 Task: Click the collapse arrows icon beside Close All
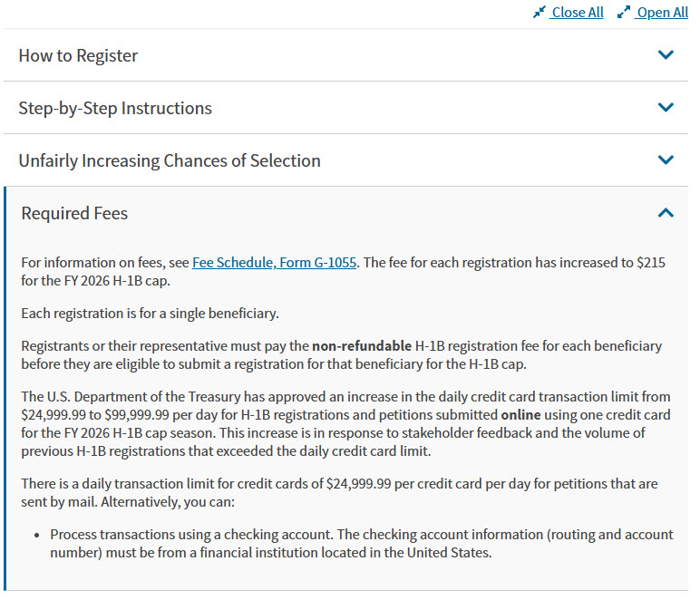(x=540, y=12)
